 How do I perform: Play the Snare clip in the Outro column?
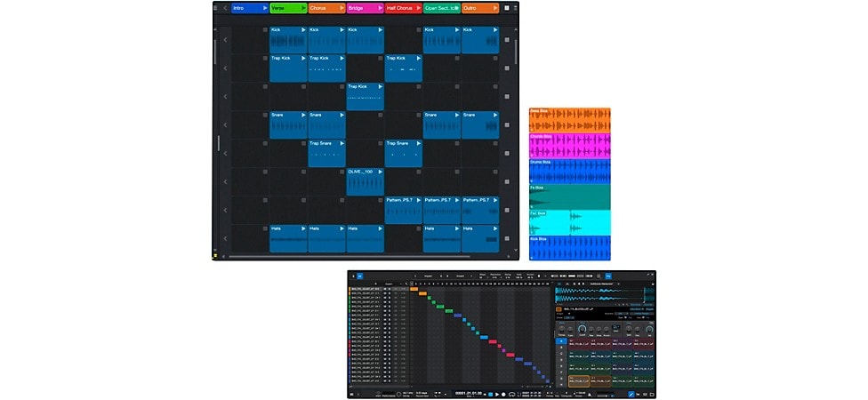494,115
